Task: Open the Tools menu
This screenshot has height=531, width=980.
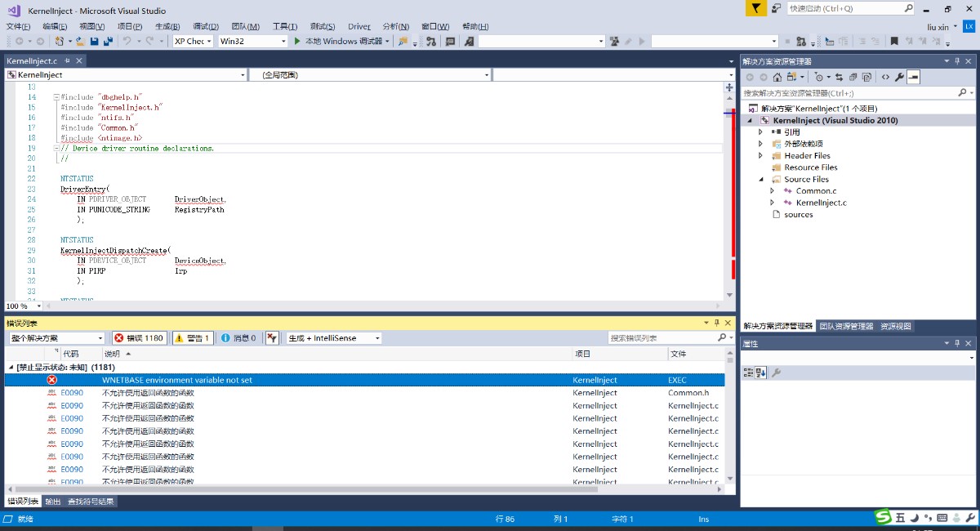Action: pos(285,26)
